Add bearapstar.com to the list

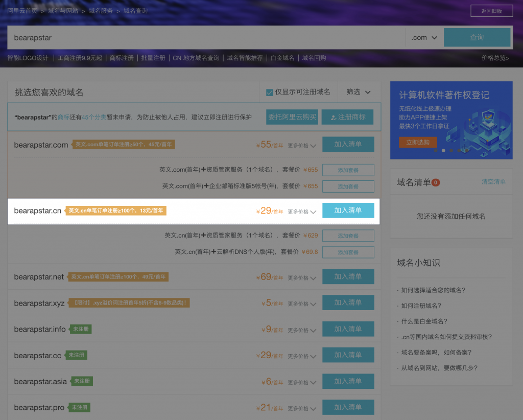click(x=348, y=144)
